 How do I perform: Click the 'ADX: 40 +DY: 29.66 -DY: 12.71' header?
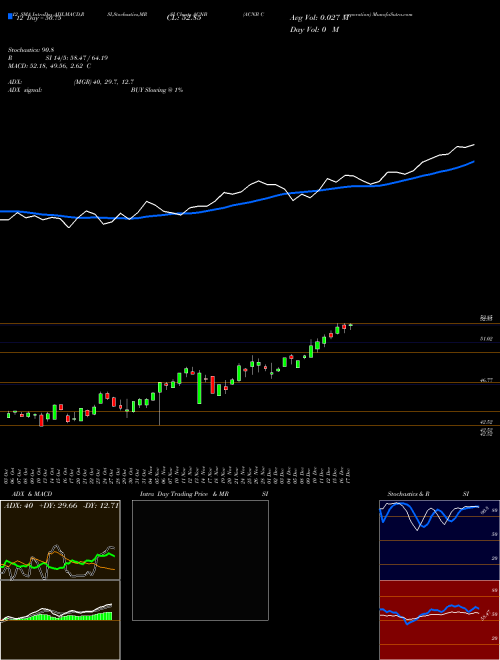click(x=61, y=506)
